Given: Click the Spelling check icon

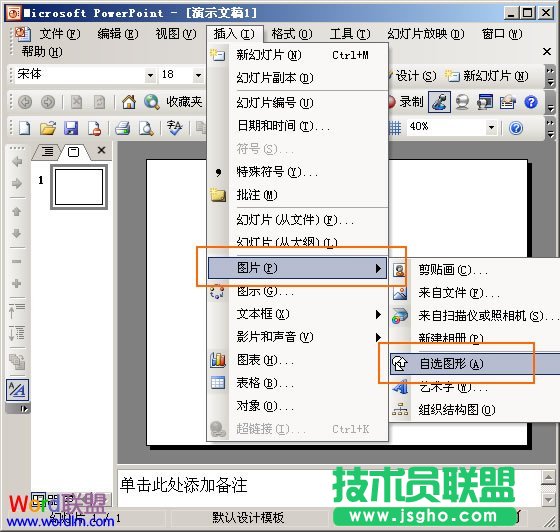Looking at the screenshot, I should click(x=174, y=128).
